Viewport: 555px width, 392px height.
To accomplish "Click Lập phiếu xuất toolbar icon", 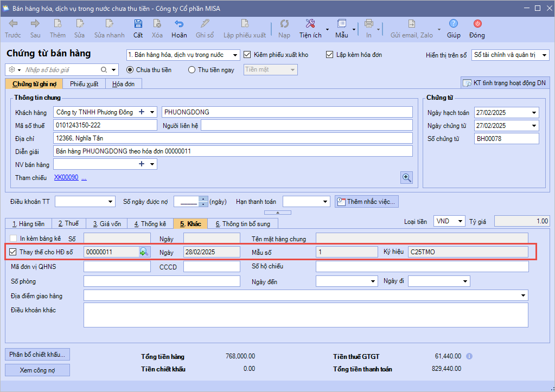I will [x=245, y=24].
